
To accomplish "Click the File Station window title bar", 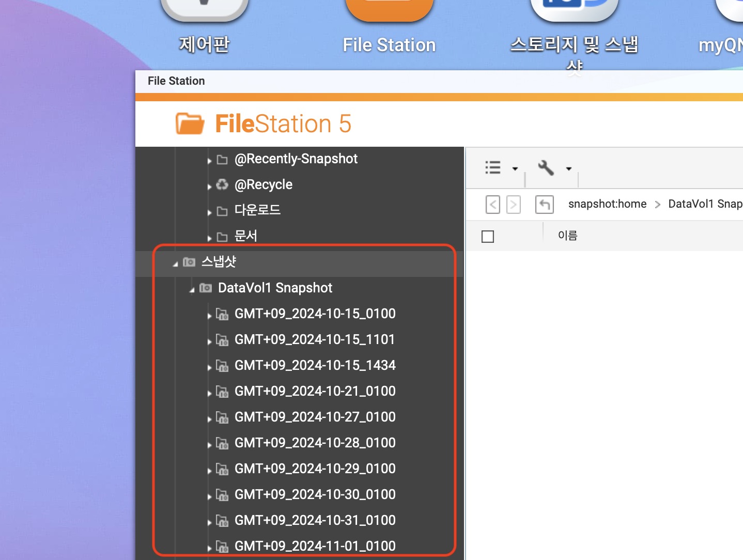I will click(439, 81).
